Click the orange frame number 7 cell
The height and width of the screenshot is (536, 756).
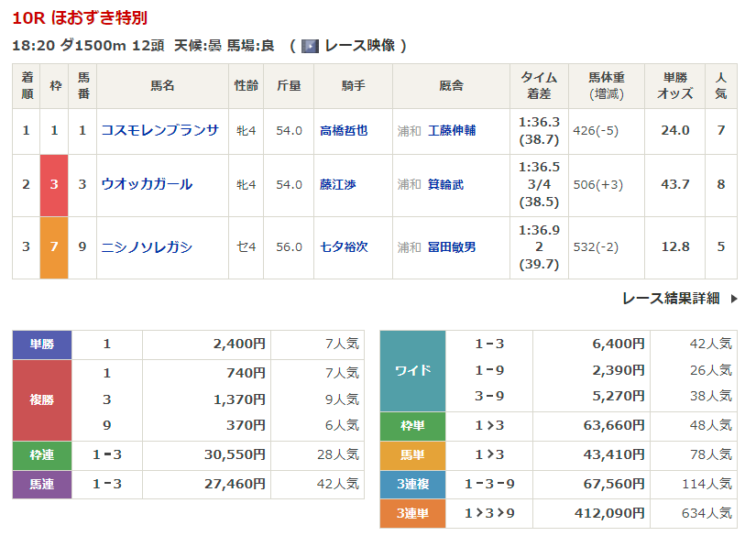(54, 247)
